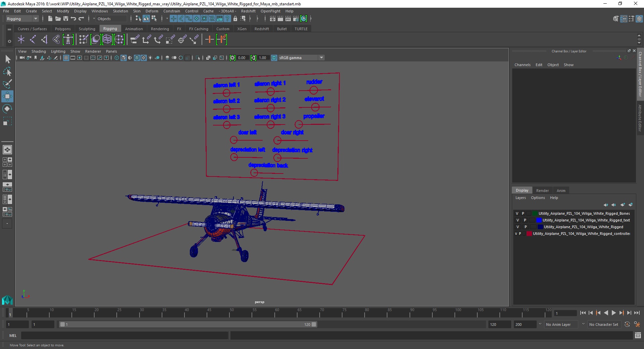Image resolution: width=644 pixels, height=349 pixels.
Task: Toggle visibility of the Wilga_White_Rigged layer
Action: (518, 227)
